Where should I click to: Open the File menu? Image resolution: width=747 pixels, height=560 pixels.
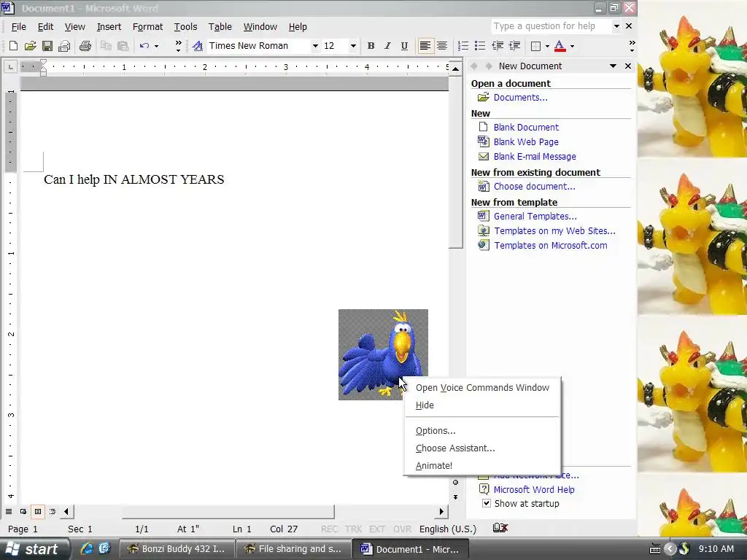(x=18, y=27)
